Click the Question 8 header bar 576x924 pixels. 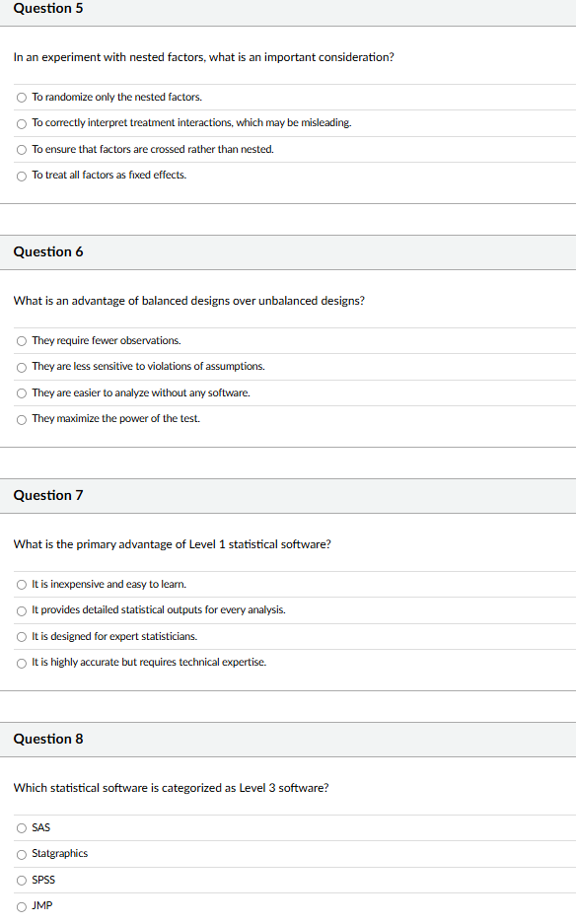point(47,739)
